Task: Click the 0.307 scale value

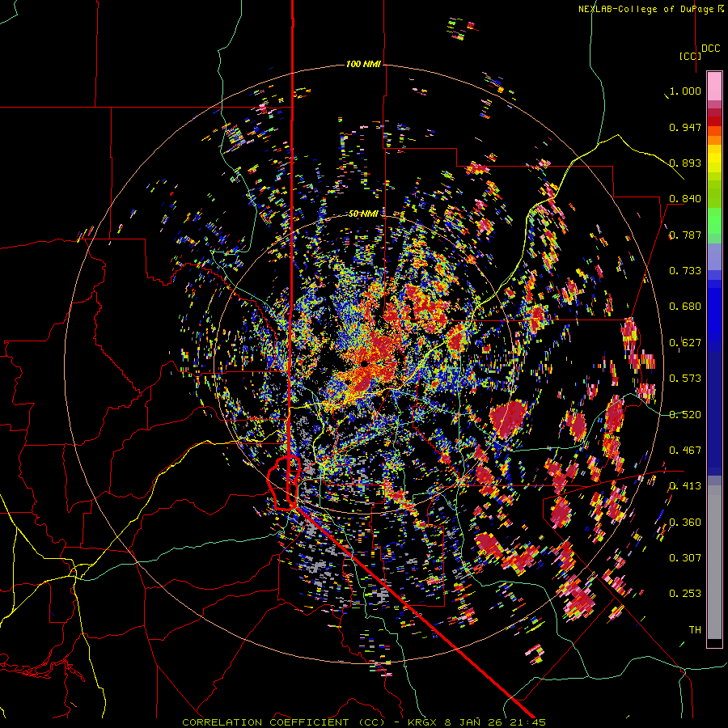Action: coord(685,558)
